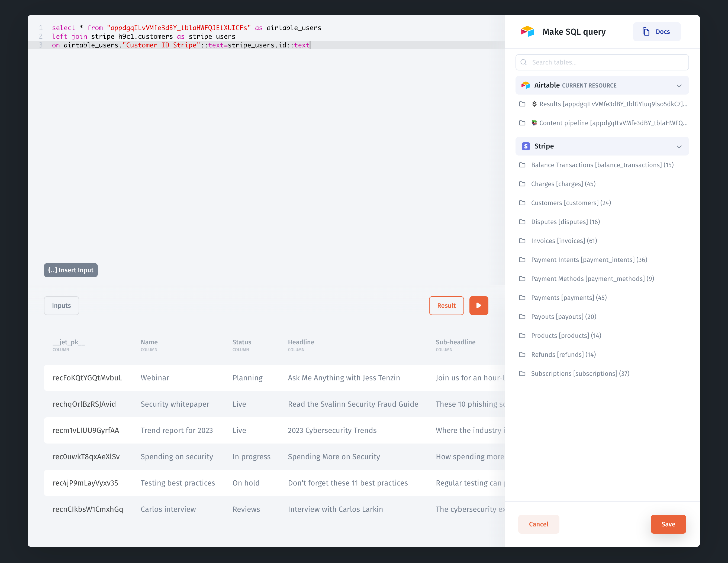
Task: Click folder icon beside Customers
Action: pos(522,203)
